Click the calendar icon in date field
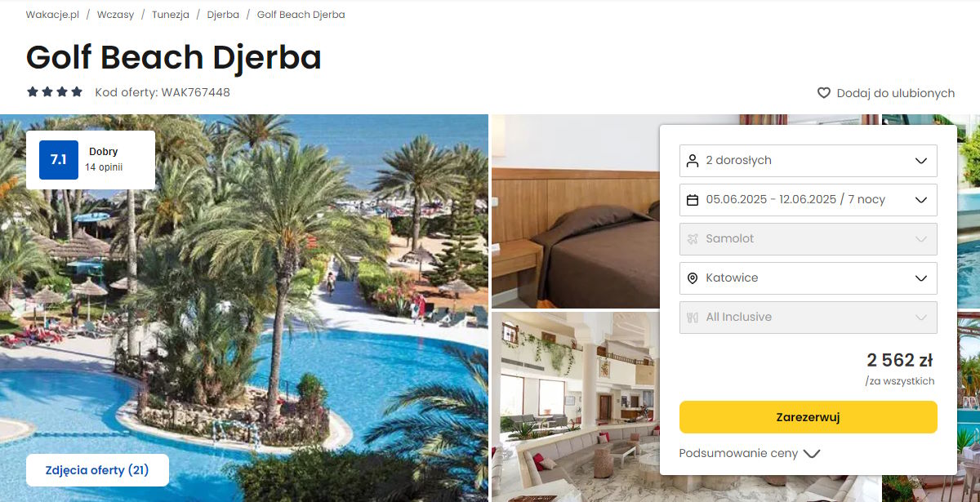Image resolution: width=980 pixels, height=502 pixels. tap(693, 200)
